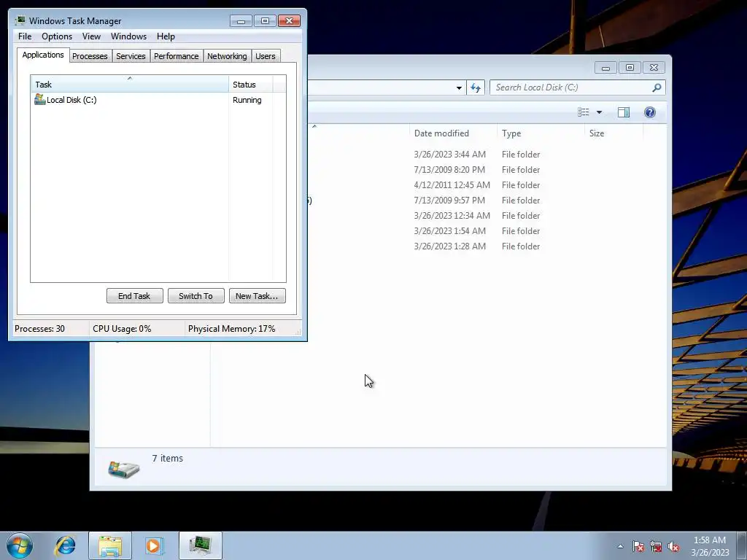Screen dimensions: 747x560
Task: Sort Explorer files by Size column
Action: [614, 133]
